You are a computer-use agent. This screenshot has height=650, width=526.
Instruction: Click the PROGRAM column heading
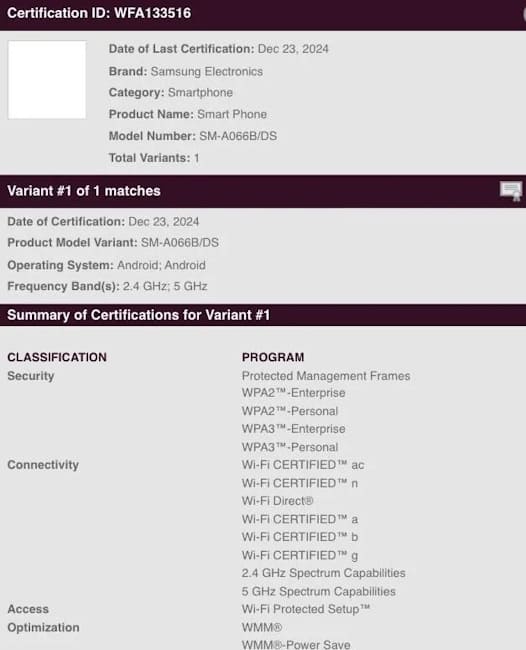273,357
